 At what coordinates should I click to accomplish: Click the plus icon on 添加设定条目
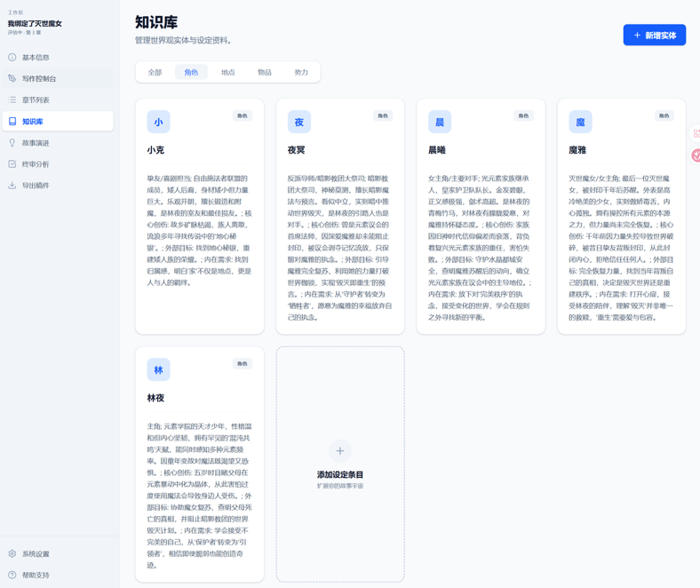click(340, 451)
